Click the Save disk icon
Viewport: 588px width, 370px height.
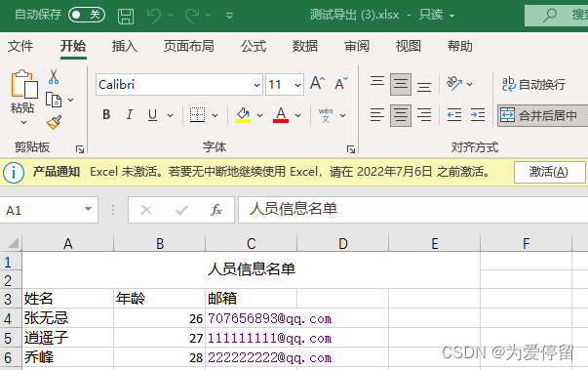pyautogui.click(x=126, y=16)
